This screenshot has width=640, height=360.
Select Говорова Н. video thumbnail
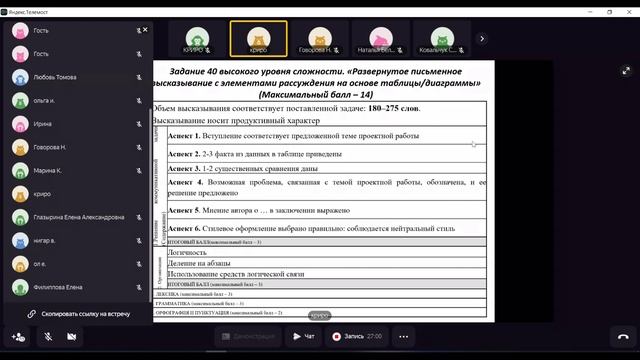(x=320, y=39)
